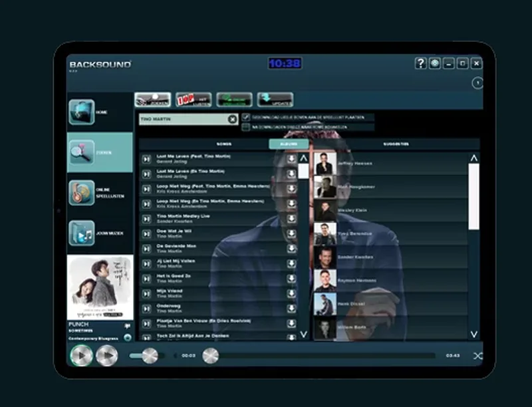The width and height of the screenshot is (532, 407).
Task: Click song list scroll-down arrow
Action: (x=304, y=335)
